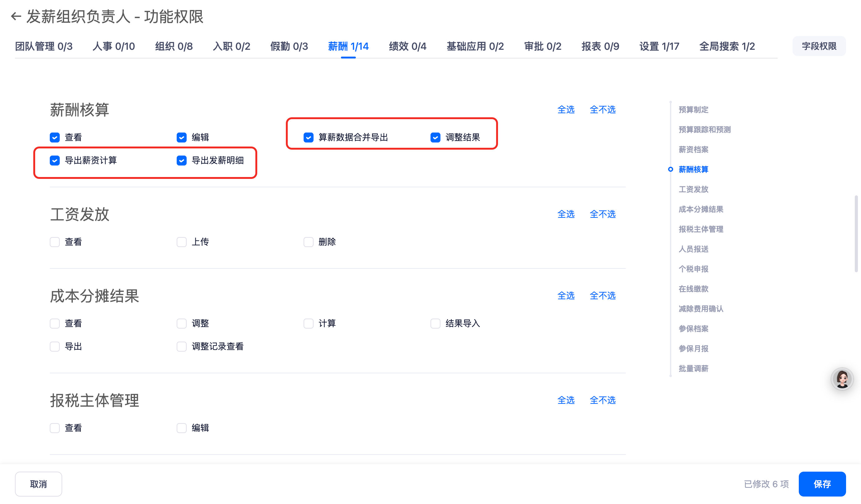Open 字段权限 button

coord(819,46)
